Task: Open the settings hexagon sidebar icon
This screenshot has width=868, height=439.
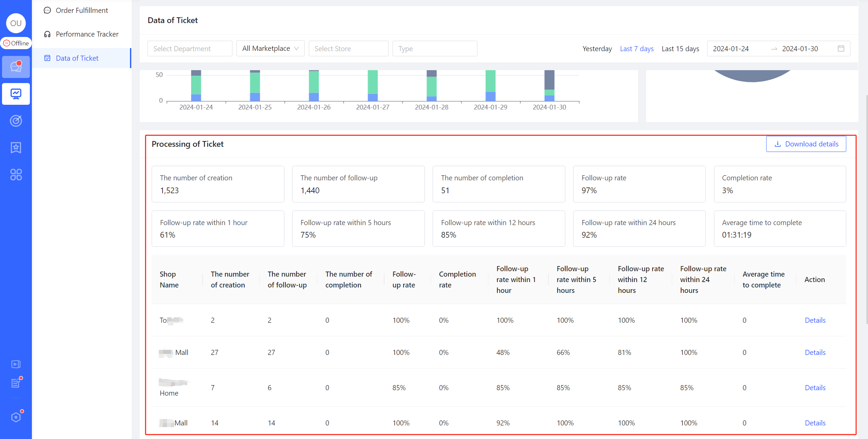Action: pyautogui.click(x=16, y=417)
